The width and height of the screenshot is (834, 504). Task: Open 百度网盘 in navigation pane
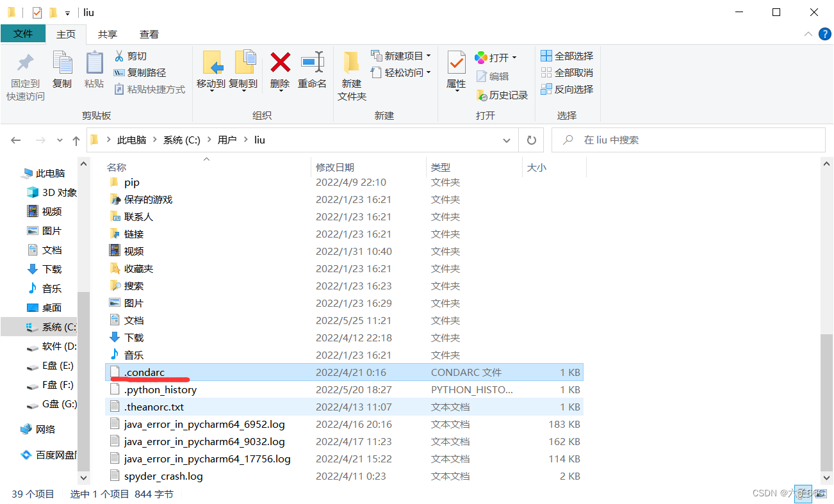tap(49, 455)
